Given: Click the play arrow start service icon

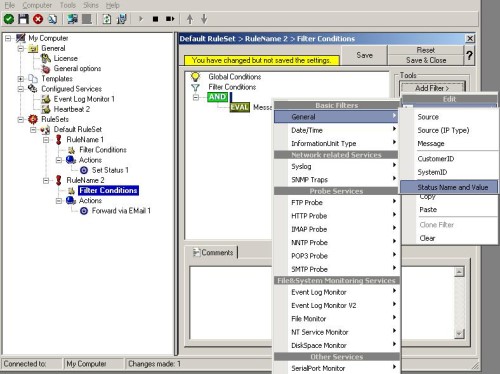Looking at the screenshot, I should (x=141, y=19).
